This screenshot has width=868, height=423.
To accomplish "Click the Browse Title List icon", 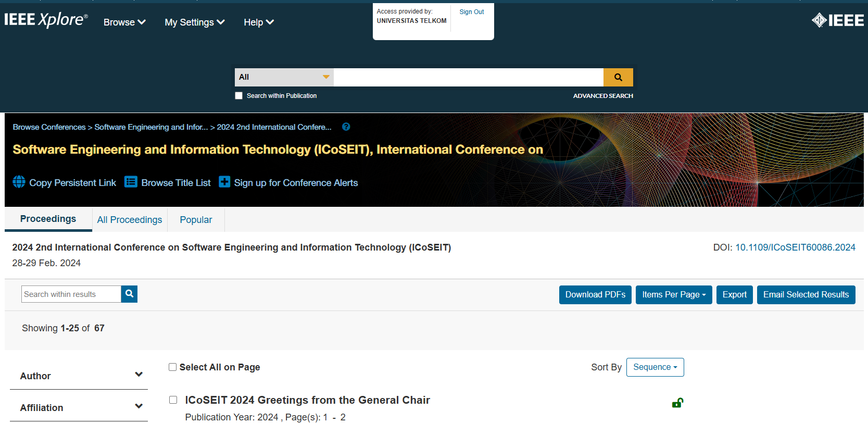I will tap(131, 182).
